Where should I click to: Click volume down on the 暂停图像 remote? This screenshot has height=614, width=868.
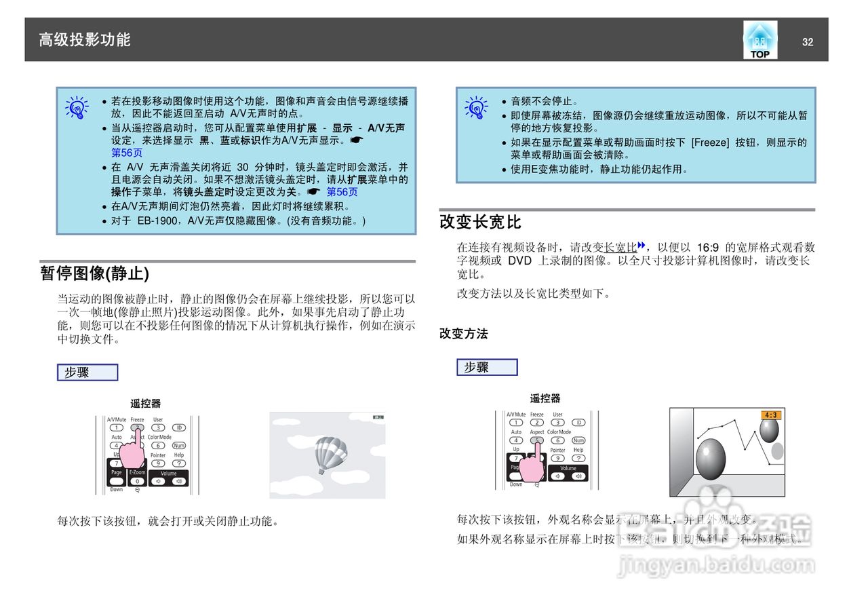coord(158,481)
